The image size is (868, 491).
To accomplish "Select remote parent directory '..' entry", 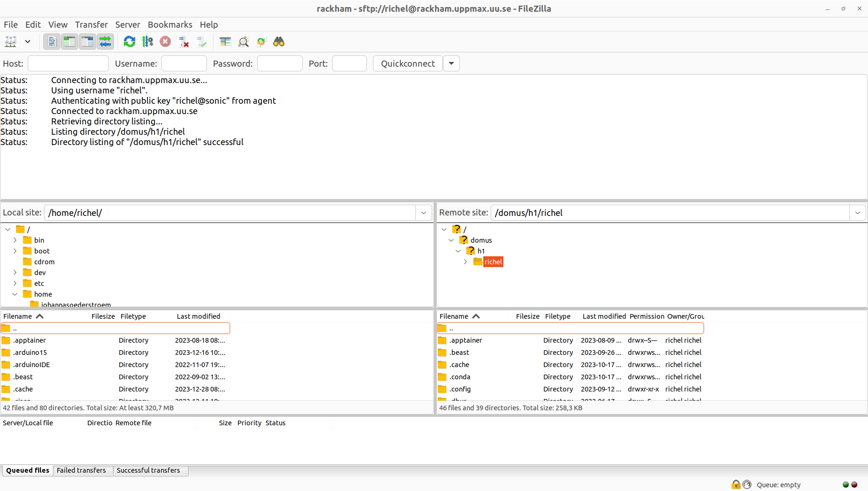I will tap(571, 328).
